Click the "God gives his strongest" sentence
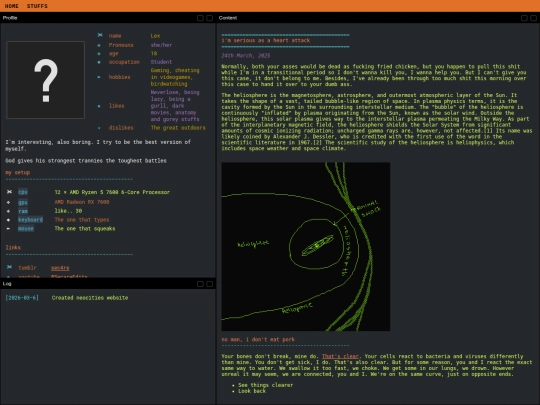 click(86, 161)
